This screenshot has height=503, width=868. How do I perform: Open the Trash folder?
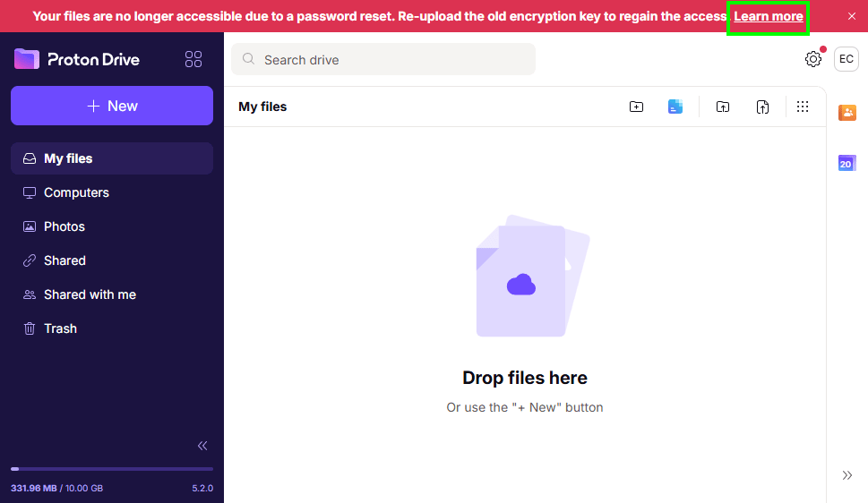(x=112, y=328)
